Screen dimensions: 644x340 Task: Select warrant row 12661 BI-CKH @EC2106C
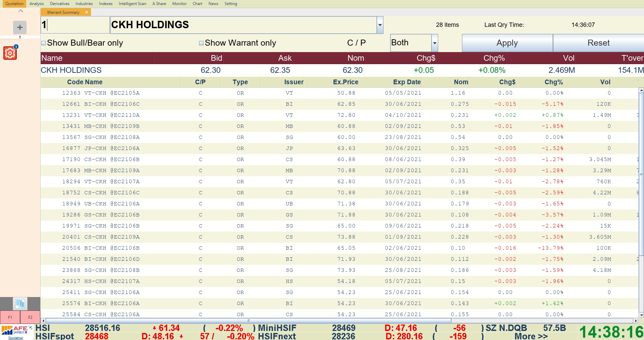click(x=339, y=104)
